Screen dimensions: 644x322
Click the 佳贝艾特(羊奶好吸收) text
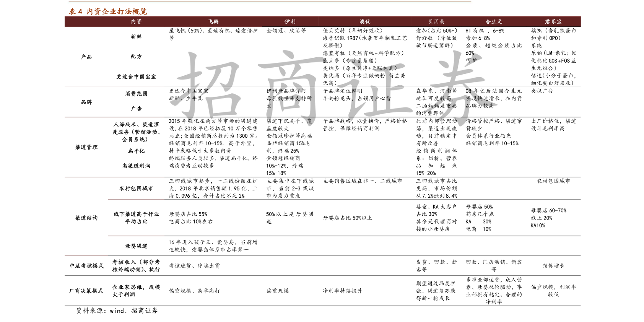tap(353, 31)
